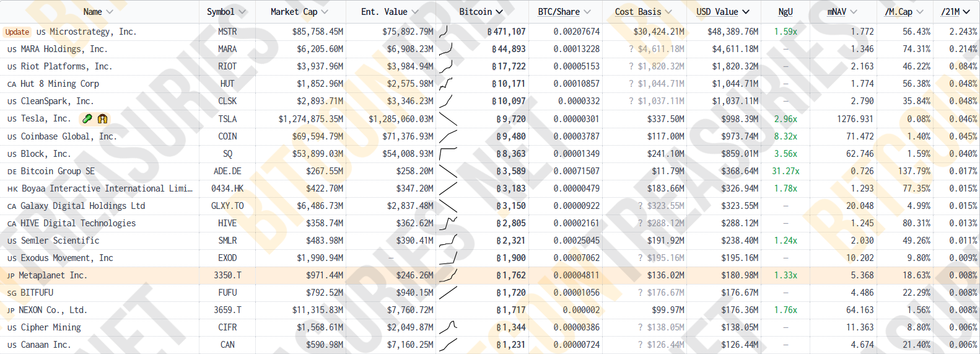Open the sparkline chart for HIVE Digital Technologies
This screenshot has width=980, height=354.
[447, 223]
